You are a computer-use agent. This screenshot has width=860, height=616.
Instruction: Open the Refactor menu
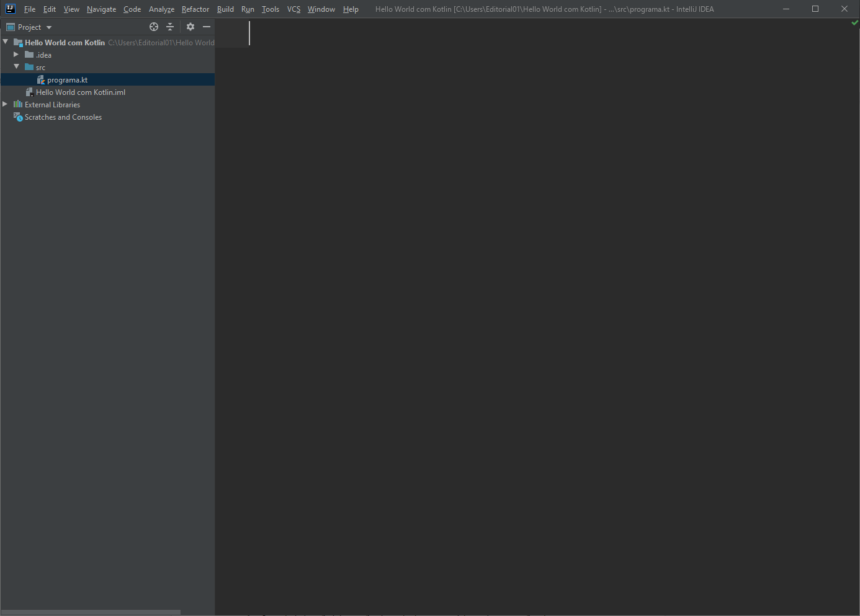pyautogui.click(x=195, y=9)
